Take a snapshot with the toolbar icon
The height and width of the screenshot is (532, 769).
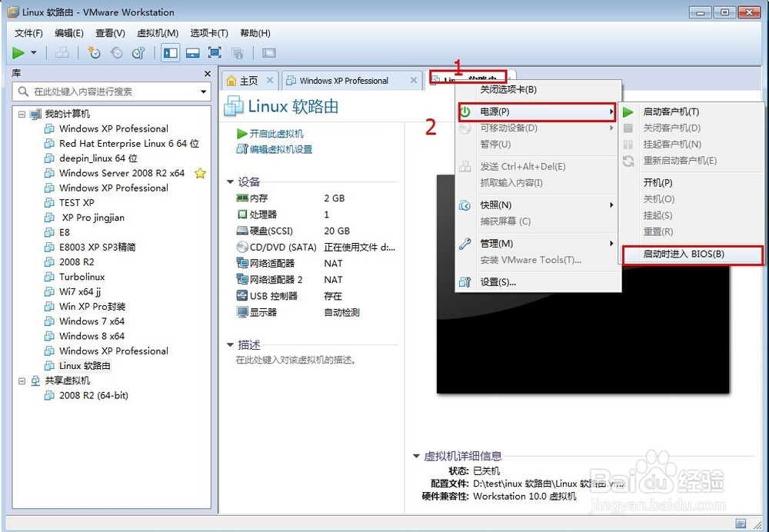pos(94,52)
